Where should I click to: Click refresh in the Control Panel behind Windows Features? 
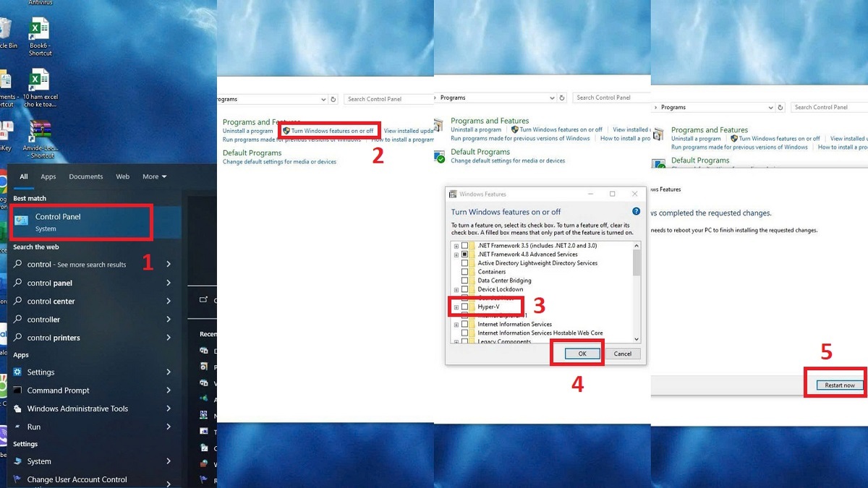(562, 98)
